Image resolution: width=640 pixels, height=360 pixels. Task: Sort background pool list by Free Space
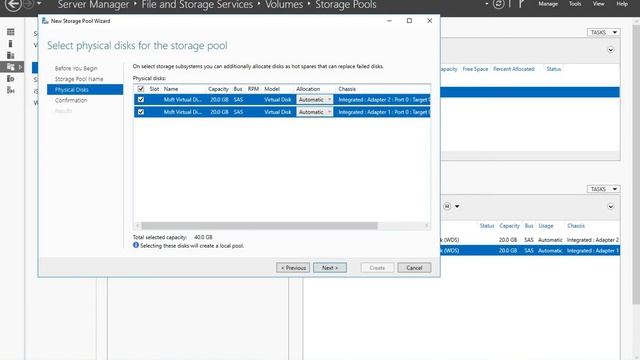[x=475, y=69]
